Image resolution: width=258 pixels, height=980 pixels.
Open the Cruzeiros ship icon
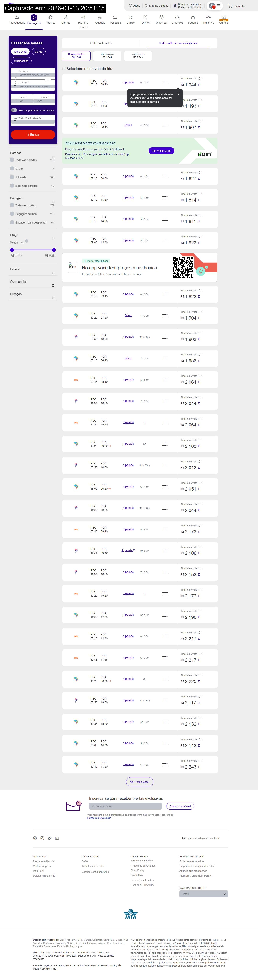click(177, 17)
